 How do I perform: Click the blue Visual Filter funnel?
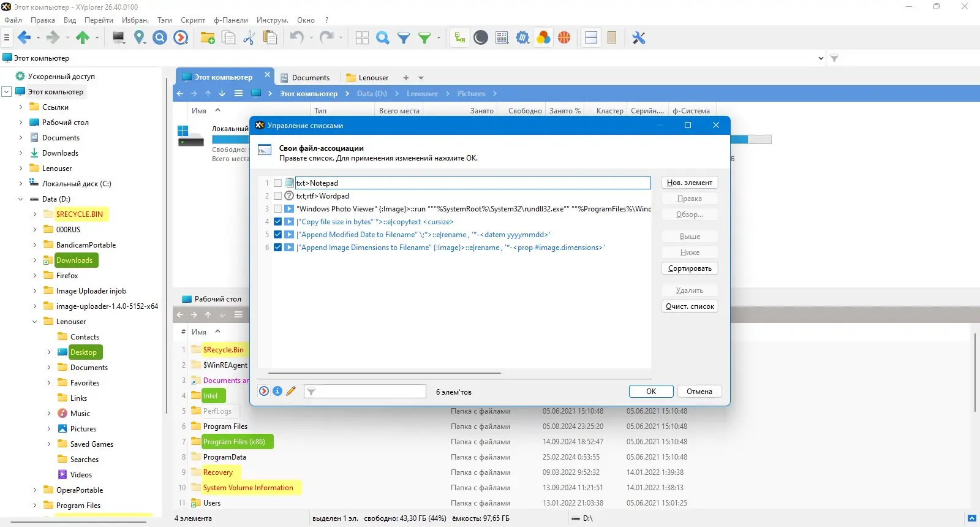click(404, 38)
